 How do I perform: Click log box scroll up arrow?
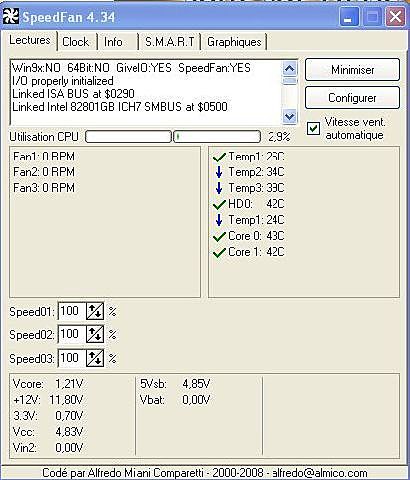click(289, 69)
